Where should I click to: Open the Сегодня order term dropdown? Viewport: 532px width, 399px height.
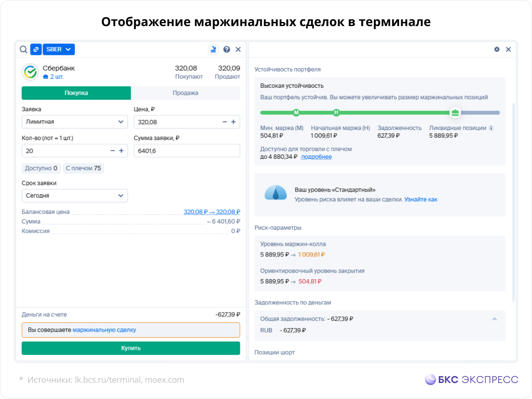click(74, 195)
